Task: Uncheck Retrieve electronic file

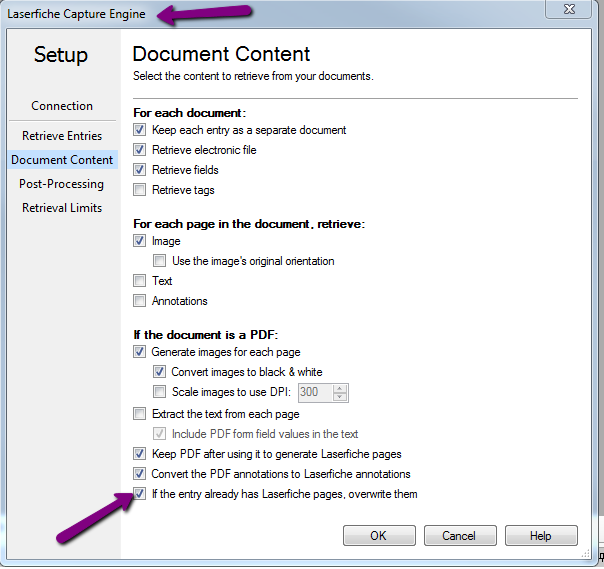Action: point(139,150)
